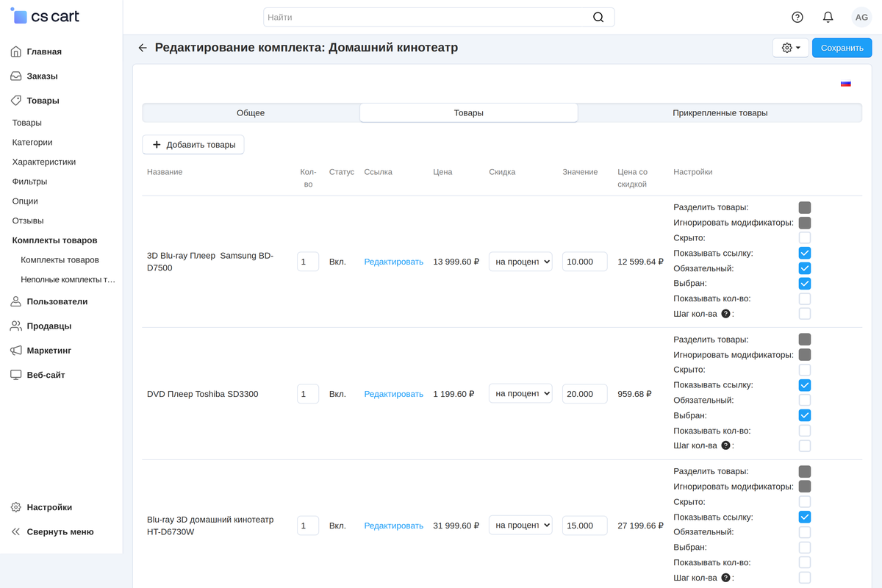Click Редактировать link for Samsung BD-D7500

[394, 262]
